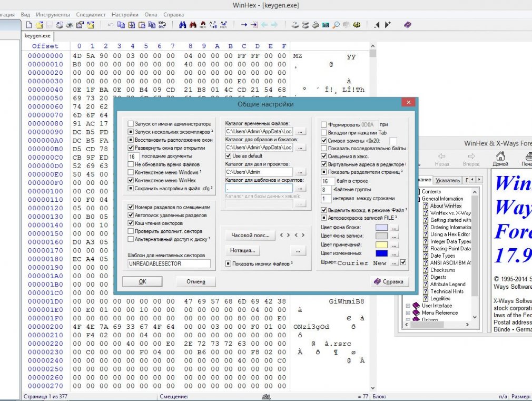Click the последние документы count field

click(133, 156)
